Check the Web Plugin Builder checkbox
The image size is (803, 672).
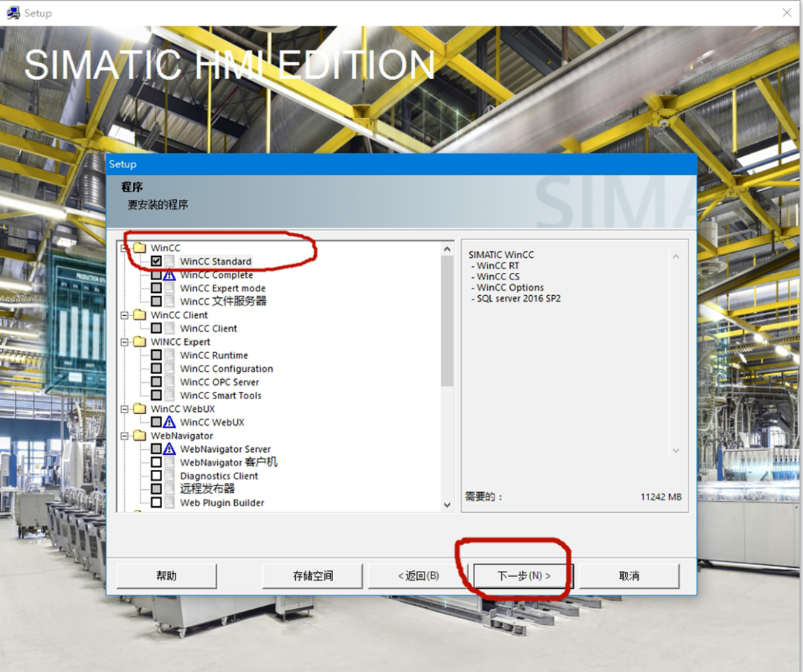coord(156,502)
